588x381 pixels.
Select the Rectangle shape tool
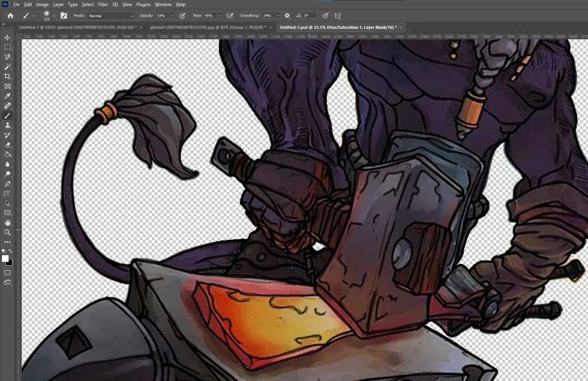(7, 213)
